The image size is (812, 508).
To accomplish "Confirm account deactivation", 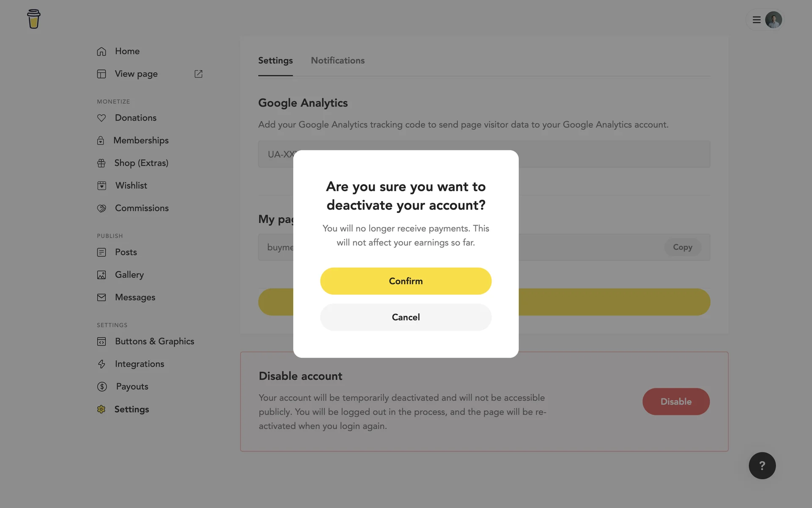I will click(406, 281).
